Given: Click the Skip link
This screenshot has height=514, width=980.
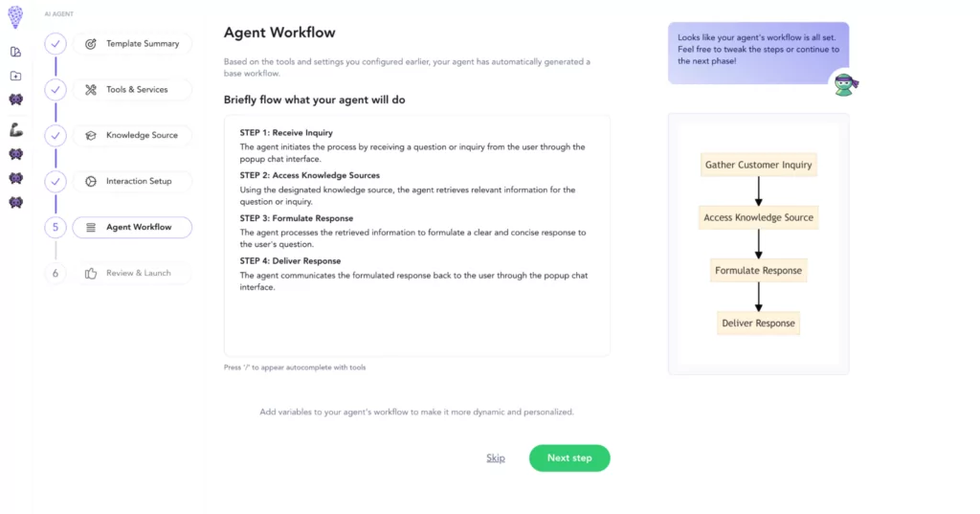Looking at the screenshot, I should click(495, 458).
